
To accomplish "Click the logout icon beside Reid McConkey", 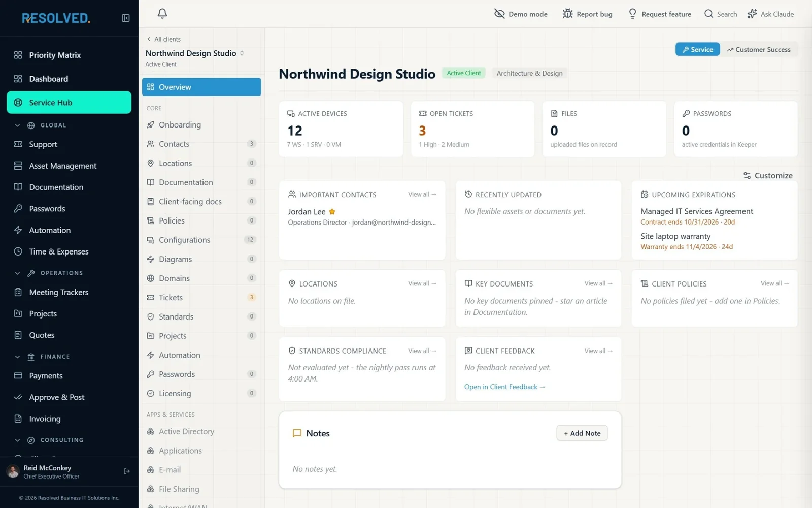I will coord(127,471).
